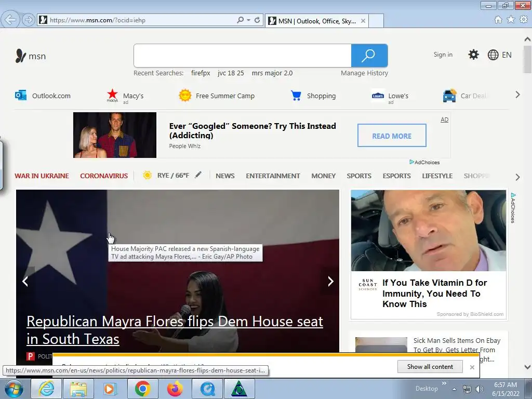The height and width of the screenshot is (399, 532).
Task: Dismiss the content notification bar X
Action: coord(472,367)
